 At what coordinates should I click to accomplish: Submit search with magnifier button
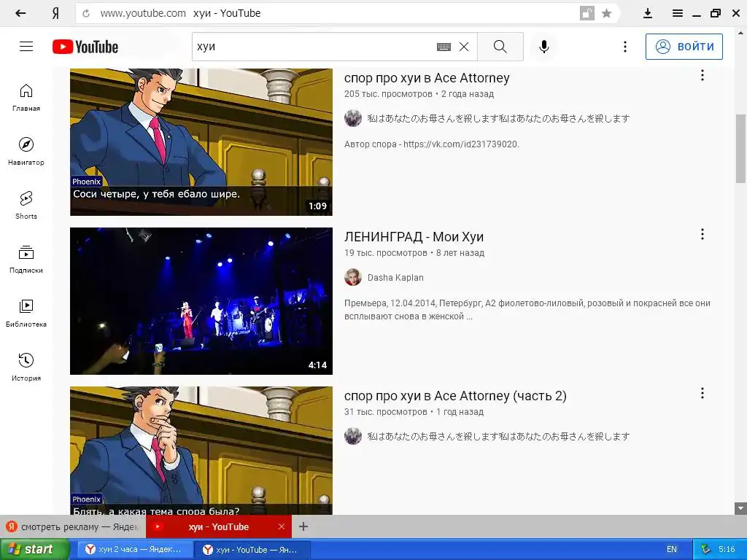pyautogui.click(x=500, y=47)
